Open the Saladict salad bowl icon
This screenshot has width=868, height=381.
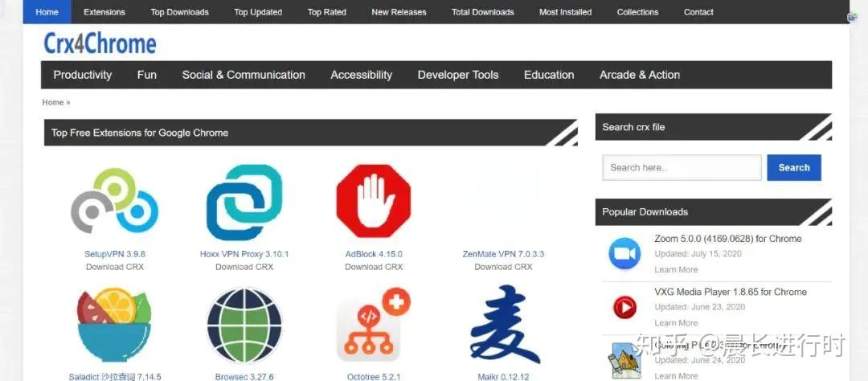pyautogui.click(x=115, y=325)
